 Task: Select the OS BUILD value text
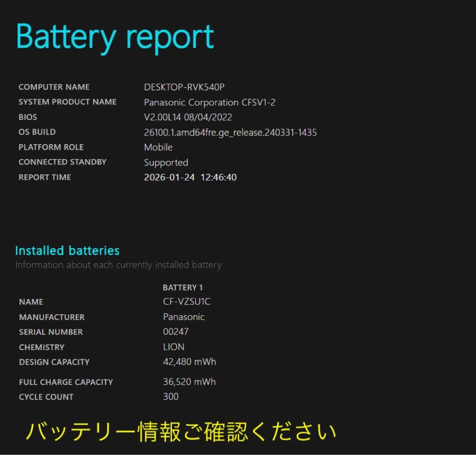(230, 132)
